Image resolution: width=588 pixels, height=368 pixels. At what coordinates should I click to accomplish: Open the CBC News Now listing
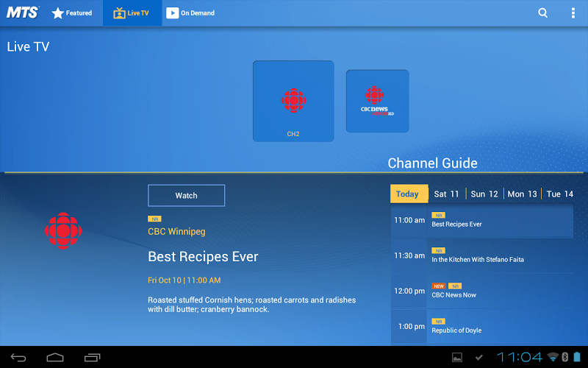pos(482,291)
